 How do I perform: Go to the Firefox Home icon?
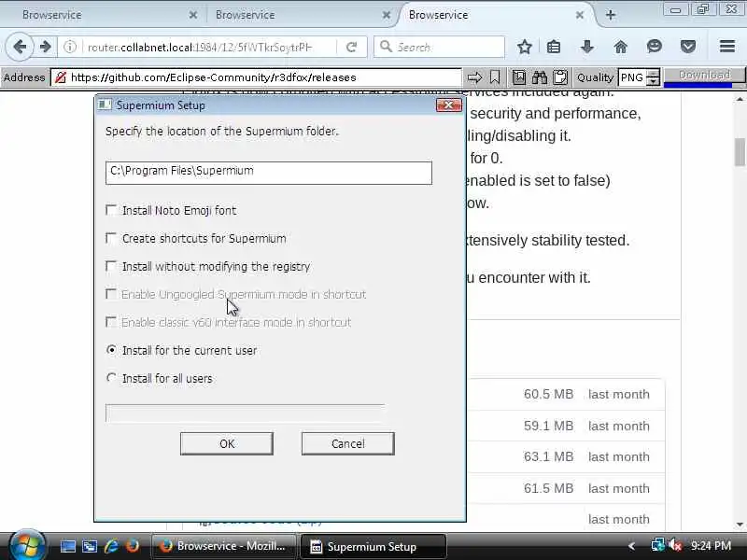(x=620, y=47)
